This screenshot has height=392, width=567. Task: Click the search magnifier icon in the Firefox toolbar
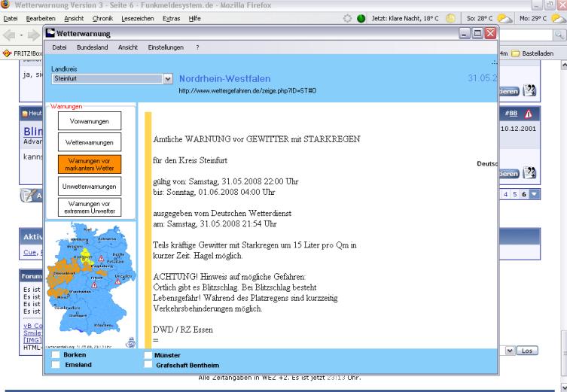pyautogui.click(x=559, y=35)
